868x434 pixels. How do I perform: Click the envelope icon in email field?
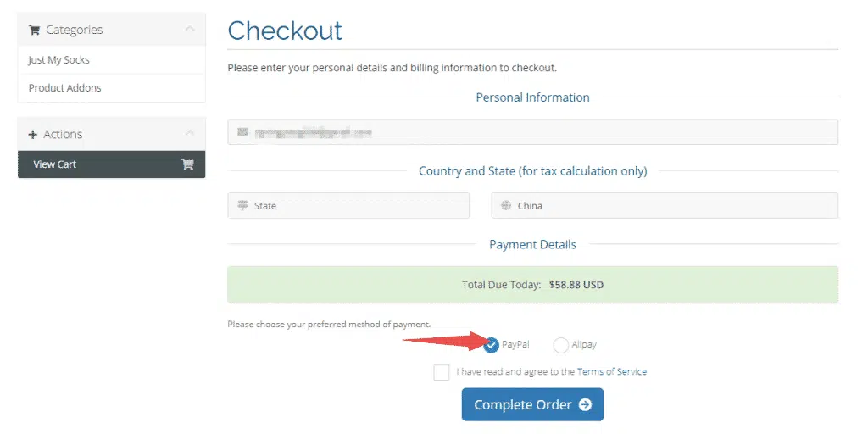(x=243, y=132)
